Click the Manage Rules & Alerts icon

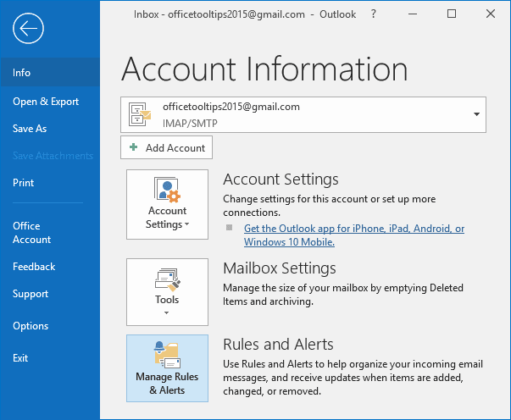point(167,353)
